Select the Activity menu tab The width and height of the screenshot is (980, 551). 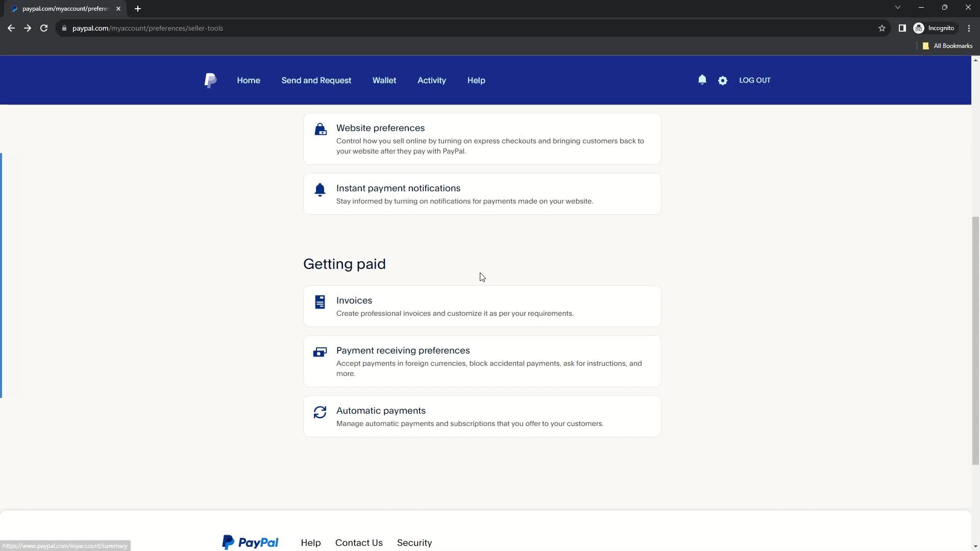(x=431, y=80)
